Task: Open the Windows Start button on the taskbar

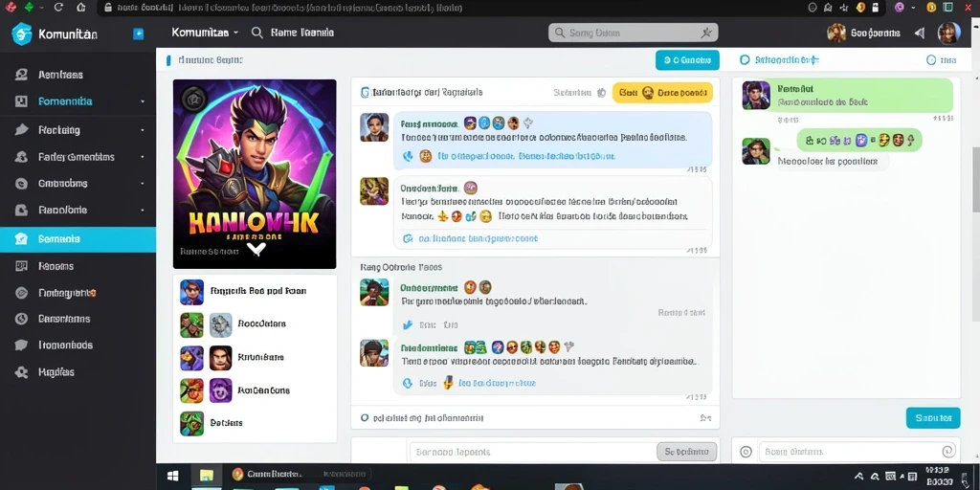Action: tap(173, 477)
